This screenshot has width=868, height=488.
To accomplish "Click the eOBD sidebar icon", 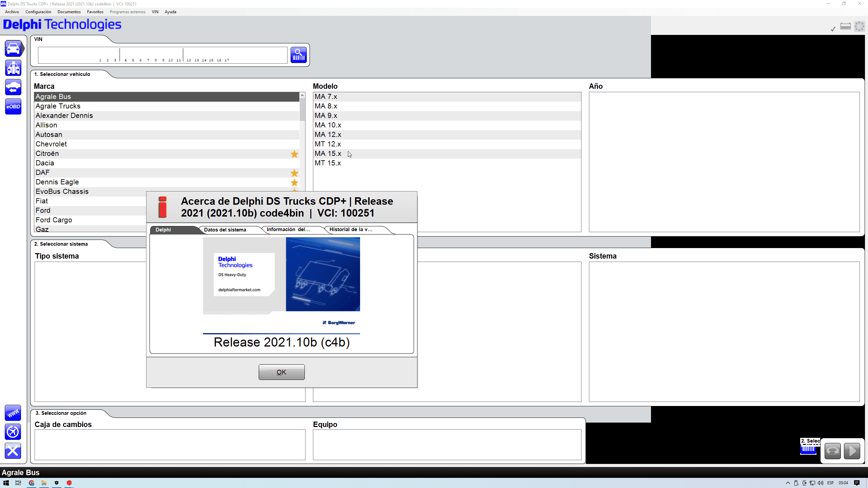I will 13,106.
